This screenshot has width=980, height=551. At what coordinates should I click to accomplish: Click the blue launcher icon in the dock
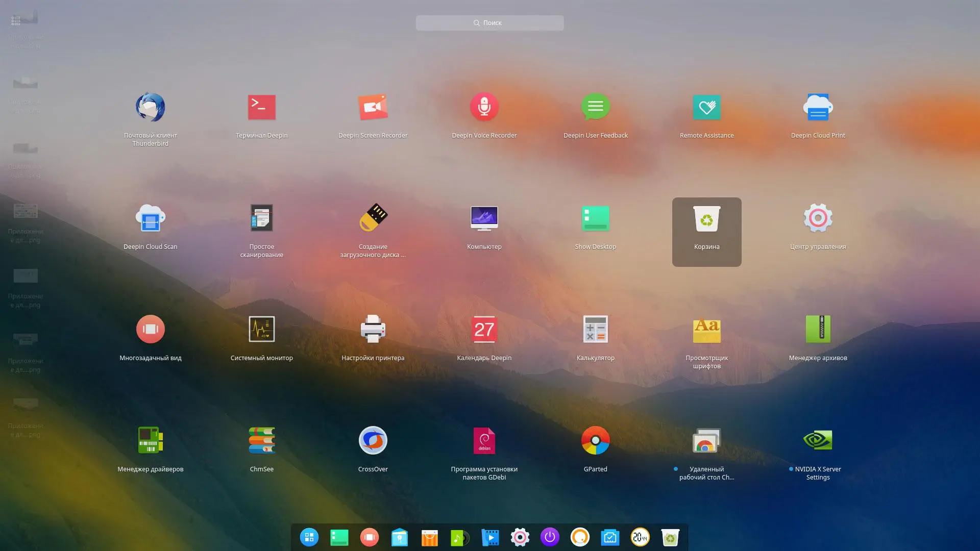click(x=309, y=537)
